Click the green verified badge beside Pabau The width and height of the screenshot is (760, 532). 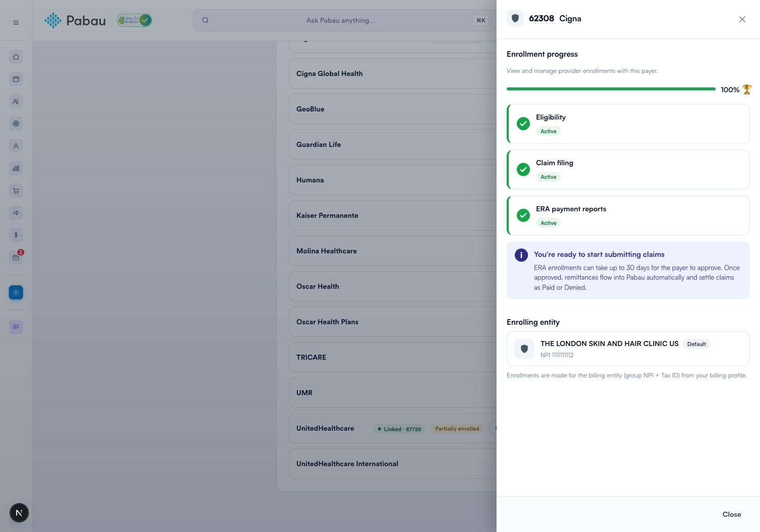coord(134,20)
